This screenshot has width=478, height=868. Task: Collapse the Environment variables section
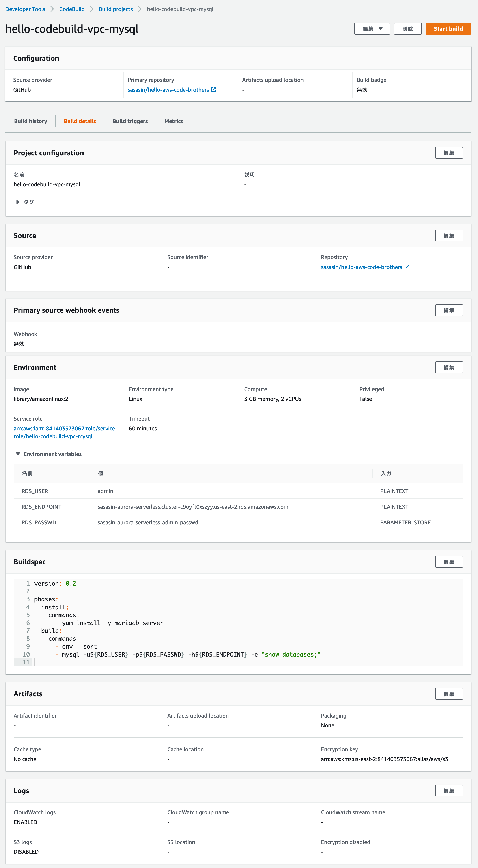click(x=18, y=454)
